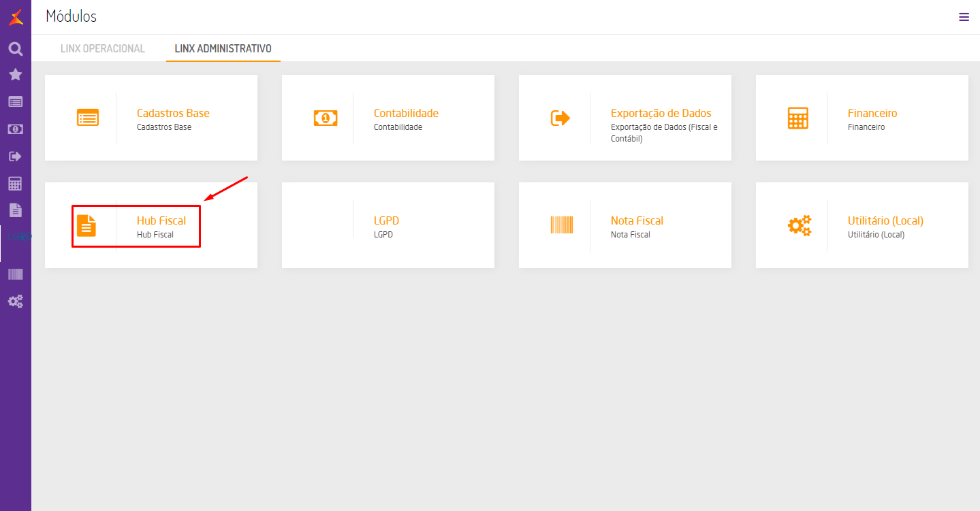Open the hamburger menu at top right
The image size is (980, 511).
coord(964,17)
